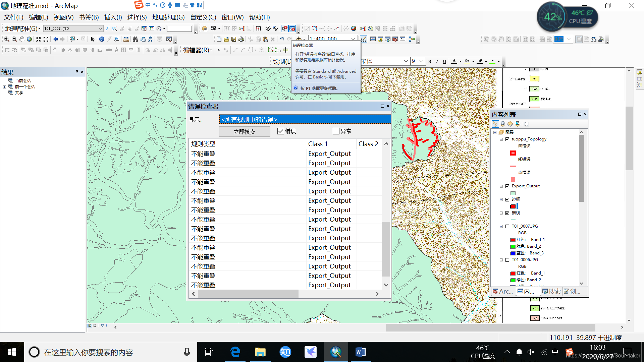Open the Error Inspector toolbar icon

click(292, 28)
